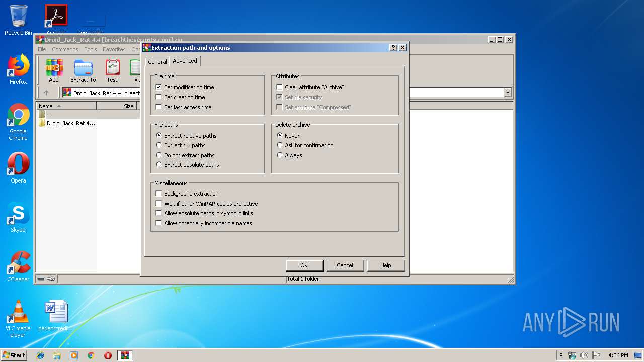Open the Firefox desktop shortcut

point(18,69)
